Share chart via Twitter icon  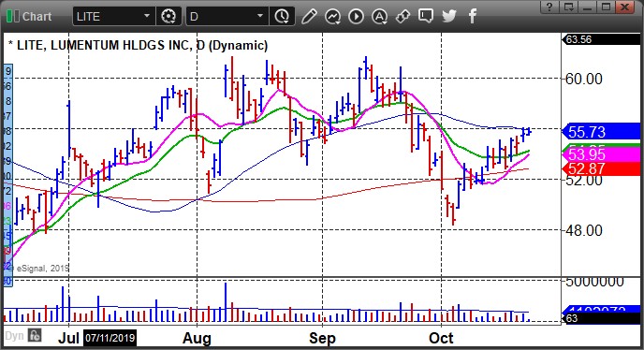point(449,17)
